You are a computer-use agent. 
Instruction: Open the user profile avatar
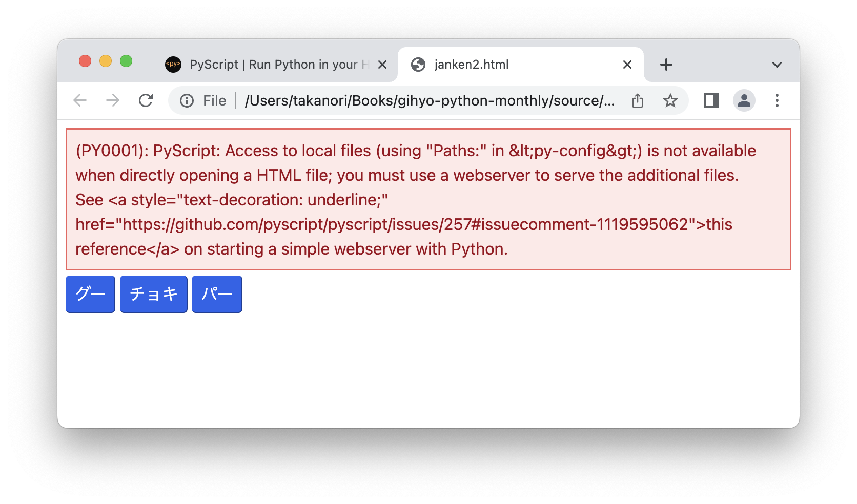click(x=744, y=100)
